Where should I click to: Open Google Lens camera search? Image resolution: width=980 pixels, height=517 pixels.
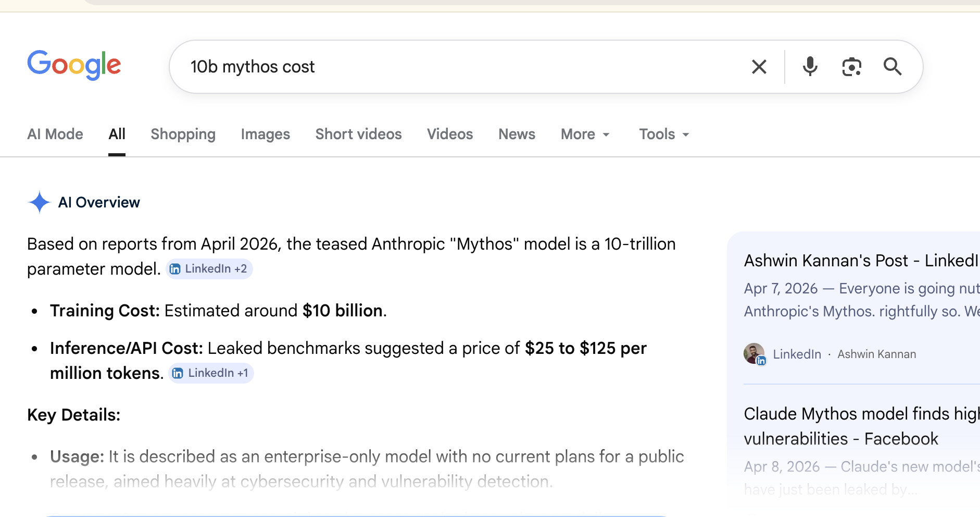tap(852, 67)
